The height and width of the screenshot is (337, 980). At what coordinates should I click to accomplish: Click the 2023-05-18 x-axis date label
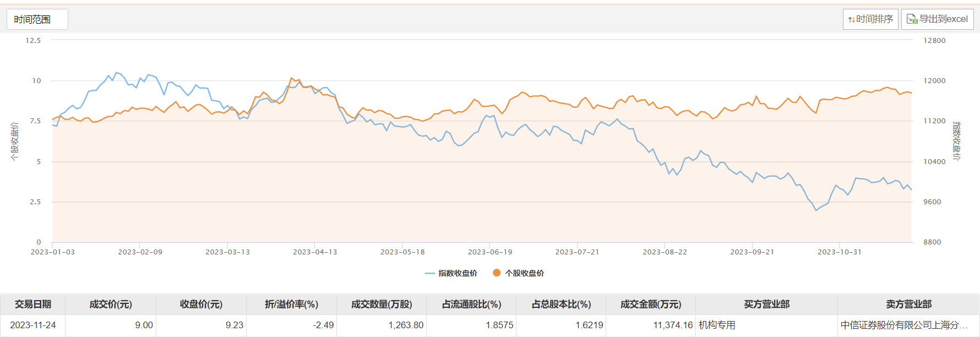pyautogui.click(x=402, y=252)
